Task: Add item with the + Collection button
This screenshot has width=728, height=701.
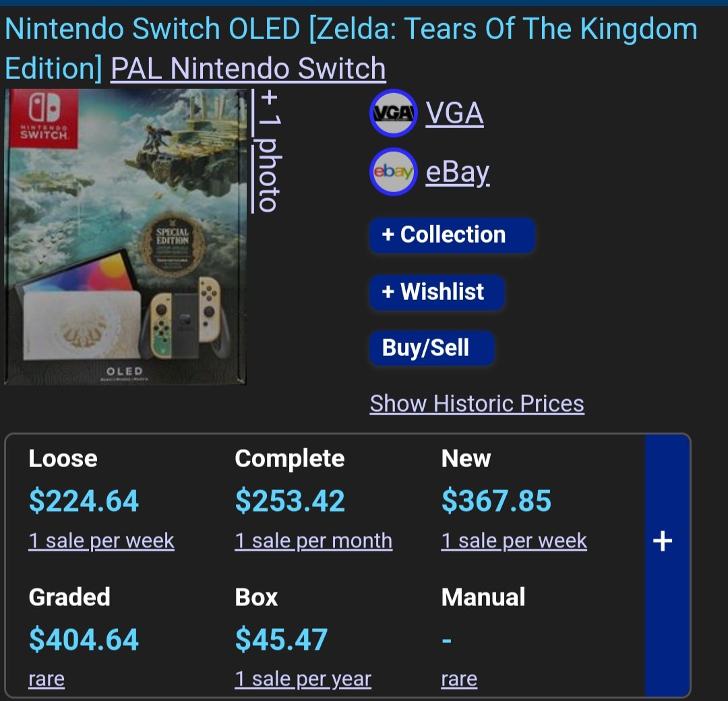Action: 452,235
